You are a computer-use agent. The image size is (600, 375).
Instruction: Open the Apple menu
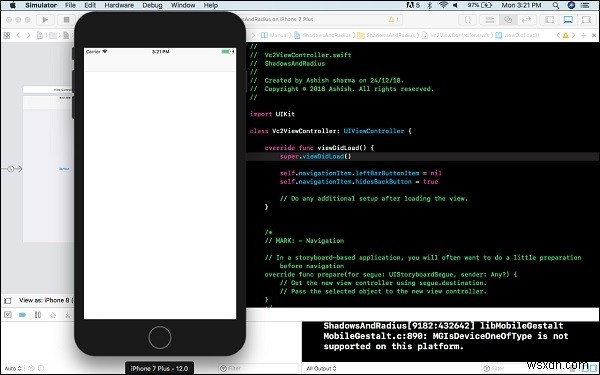pos(12,5)
